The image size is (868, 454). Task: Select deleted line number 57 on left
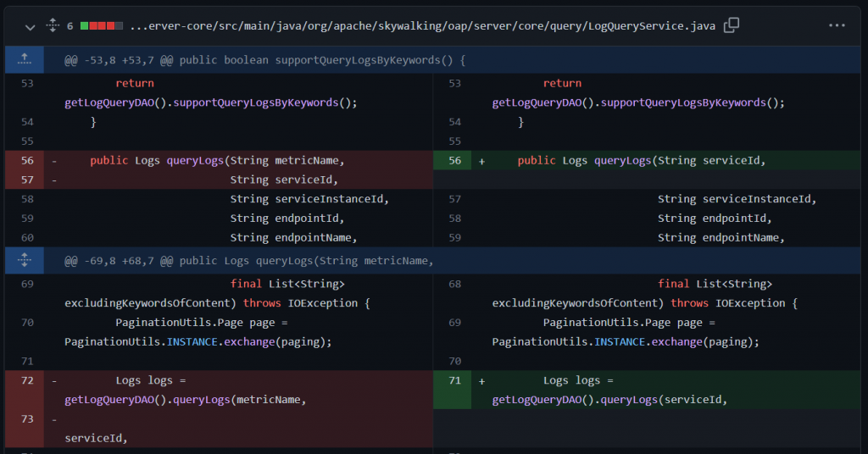[27, 180]
